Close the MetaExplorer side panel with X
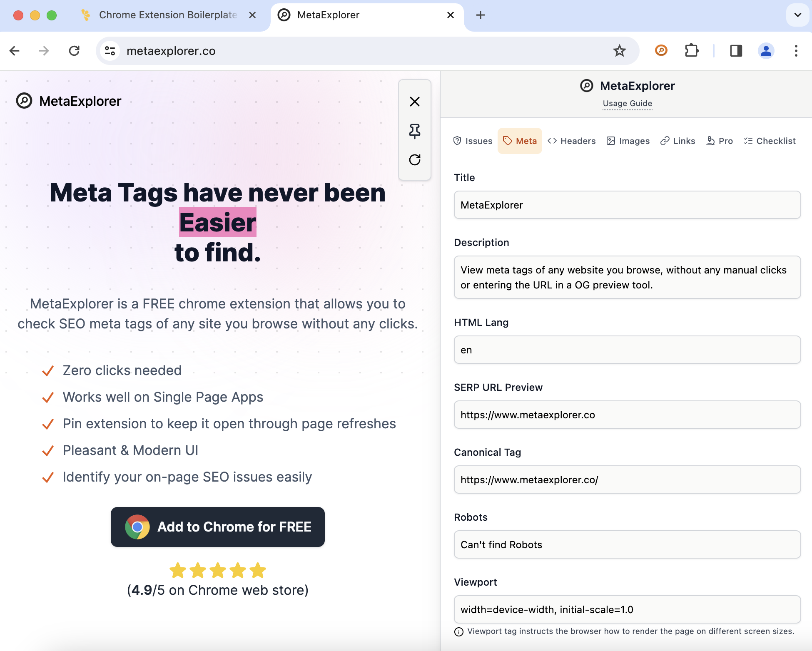 tap(414, 102)
